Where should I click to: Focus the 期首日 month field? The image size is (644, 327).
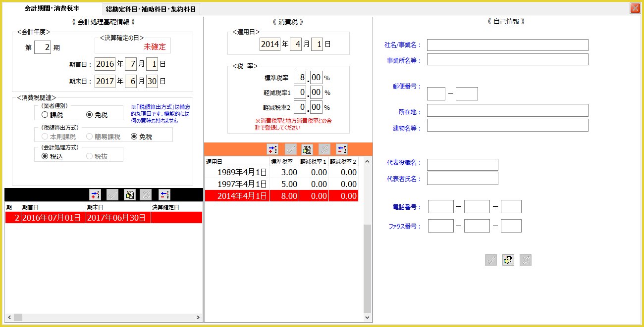[x=131, y=64]
